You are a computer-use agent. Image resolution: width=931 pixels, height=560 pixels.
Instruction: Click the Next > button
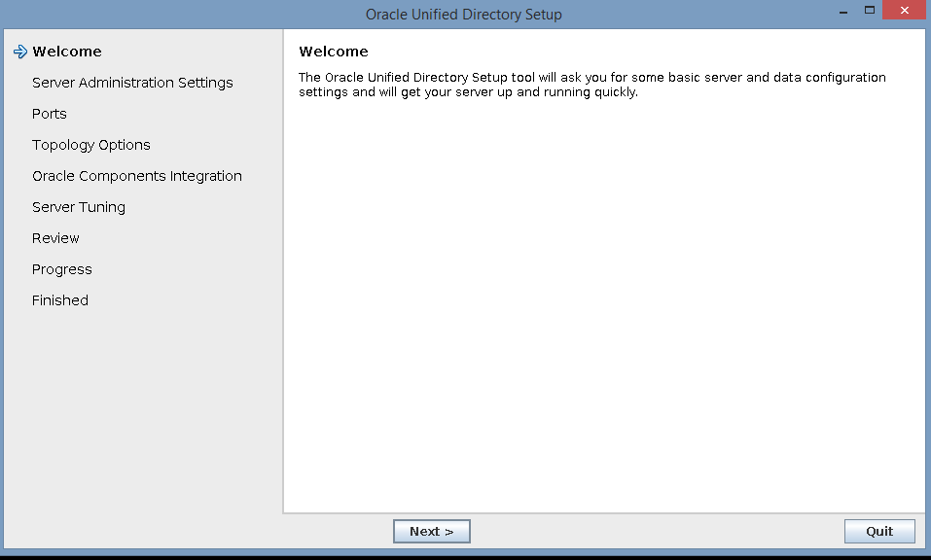pos(432,532)
